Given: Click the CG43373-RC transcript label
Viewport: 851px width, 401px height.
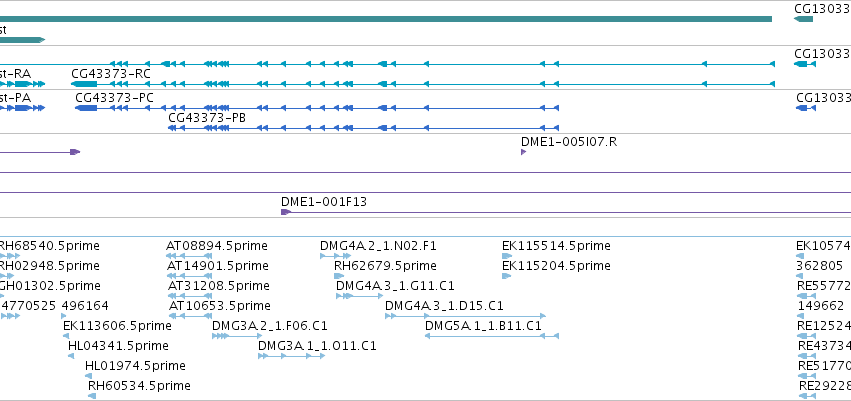Looking at the screenshot, I should pyautogui.click(x=111, y=74).
